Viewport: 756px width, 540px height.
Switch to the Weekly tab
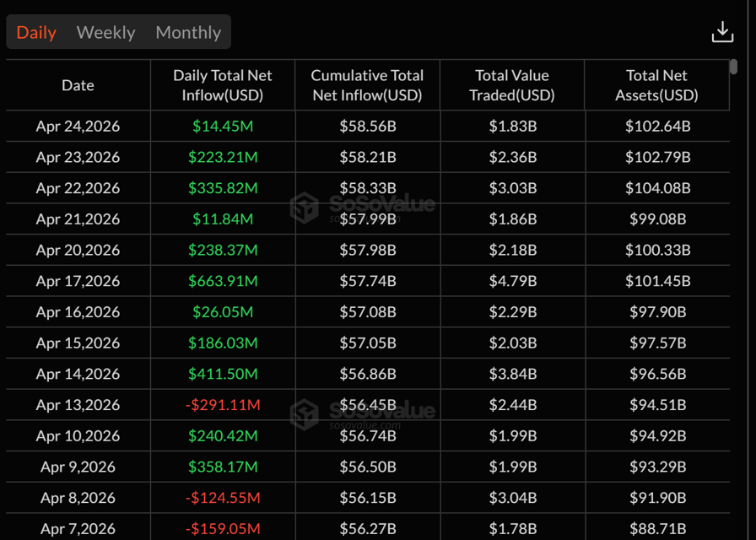point(105,32)
